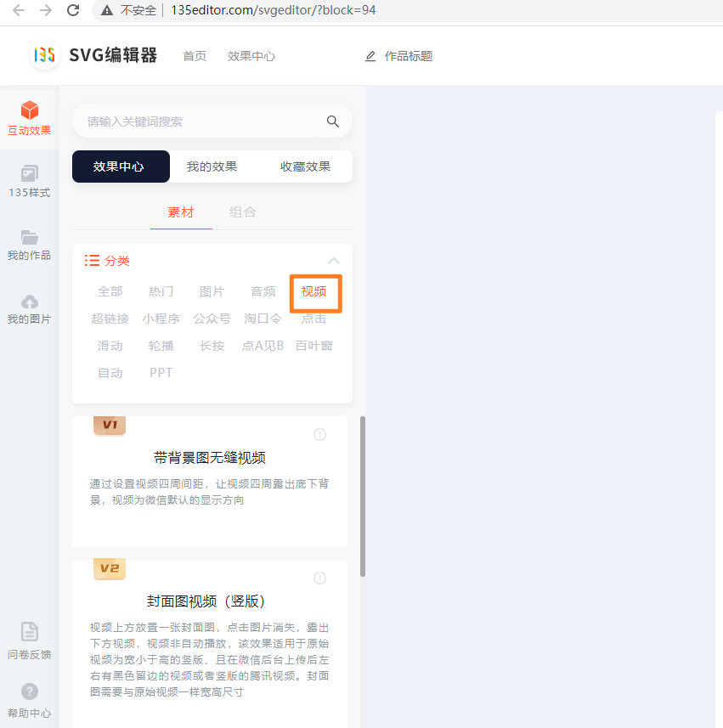723x728 pixels.
Task: Switch to 收藏效果 tab
Action: 305,166
